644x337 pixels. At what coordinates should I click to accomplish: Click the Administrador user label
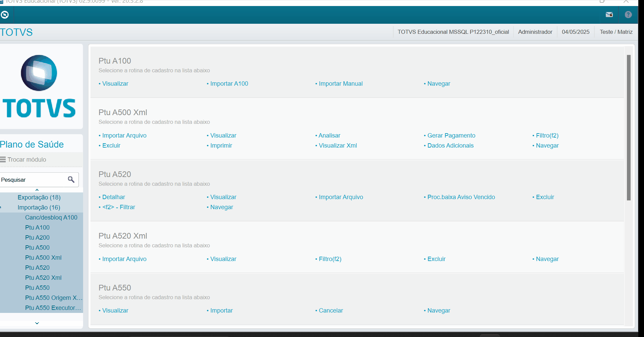point(535,32)
